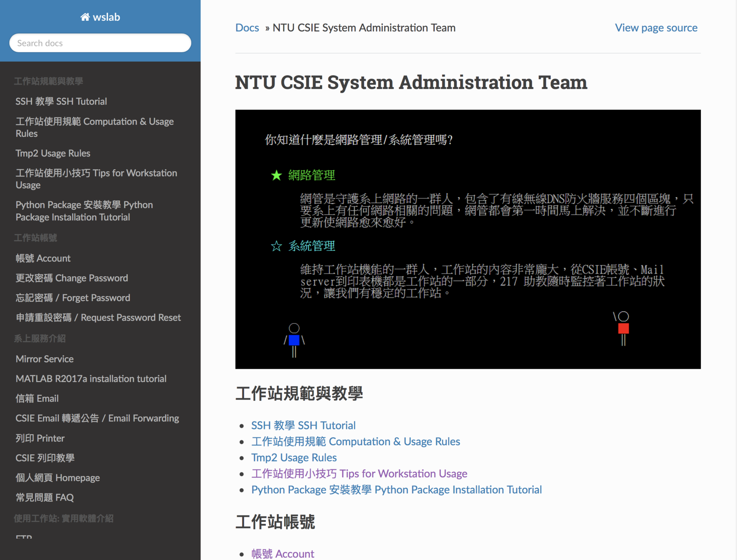
Task: Click the black slide image
Action: click(x=468, y=239)
